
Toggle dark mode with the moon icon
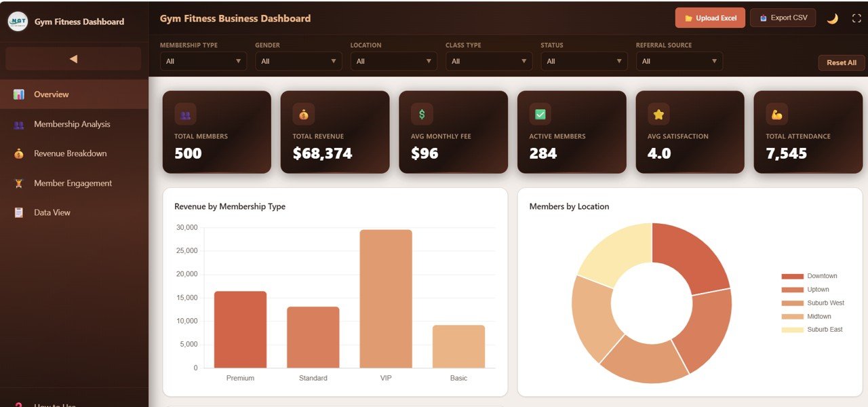click(833, 18)
